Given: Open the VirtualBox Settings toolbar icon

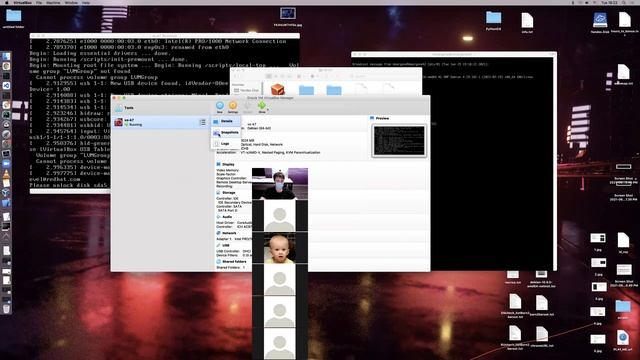Looking at the screenshot, I should tap(233, 107).
